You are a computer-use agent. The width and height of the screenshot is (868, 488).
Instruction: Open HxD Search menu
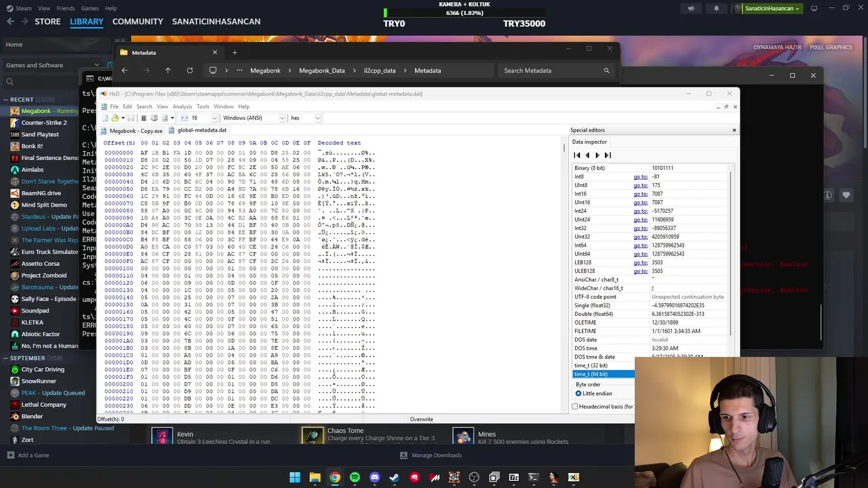[144, 106]
